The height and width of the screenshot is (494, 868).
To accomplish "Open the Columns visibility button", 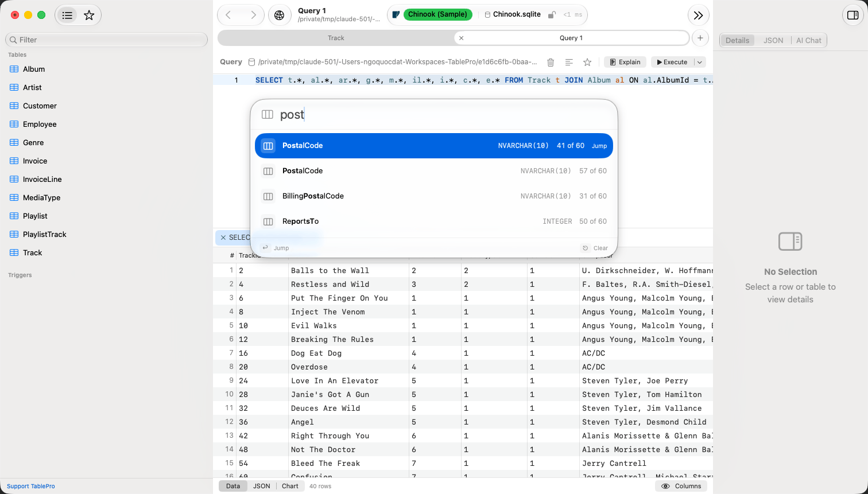I will pyautogui.click(x=681, y=486).
